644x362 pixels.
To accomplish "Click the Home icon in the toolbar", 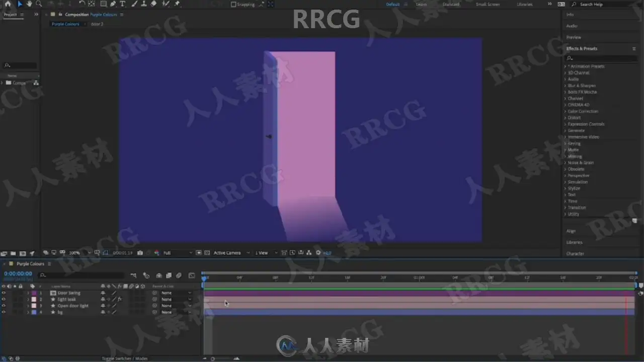I will pyautogui.click(x=8, y=4).
